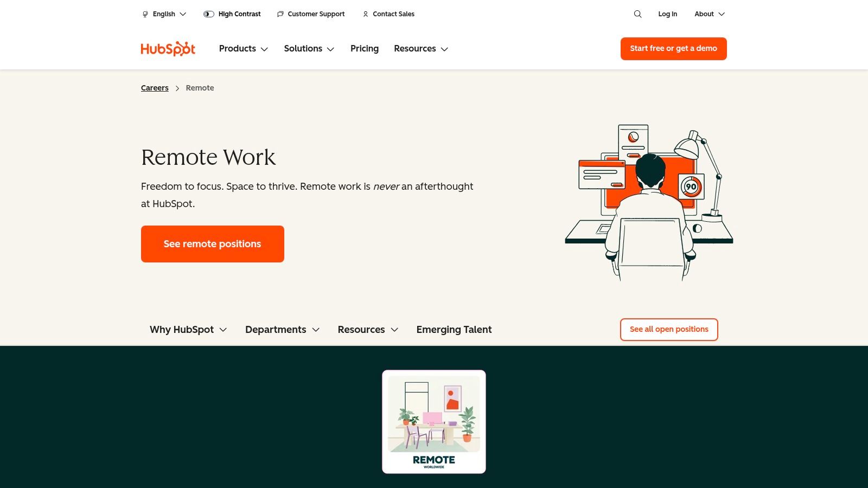Click the globe language icon
The height and width of the screenshot is (488, 868).
pos(145,14)
